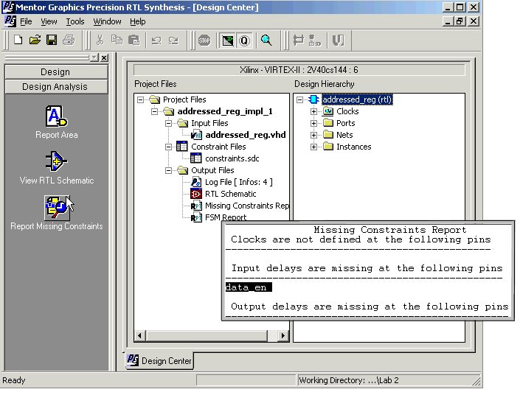Select the addressed_reg.vhd file icon
The width and height of the screenshot is (520, 420).
[196, 135]
